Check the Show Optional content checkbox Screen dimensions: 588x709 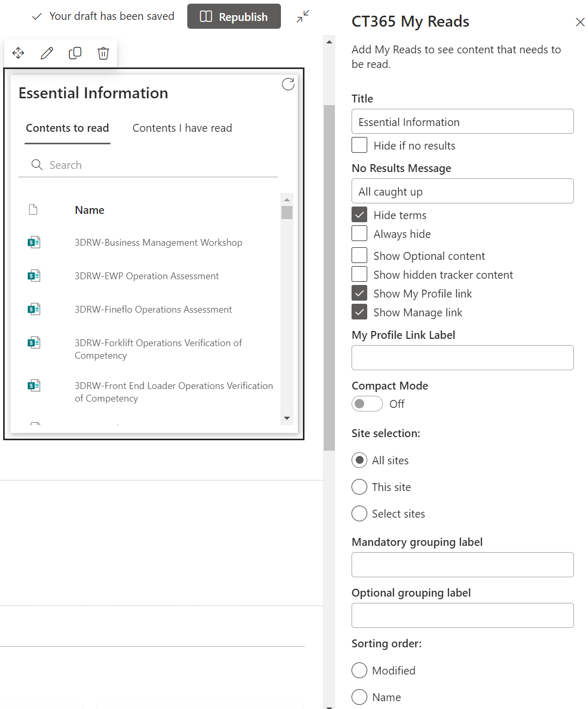[359, 256]
